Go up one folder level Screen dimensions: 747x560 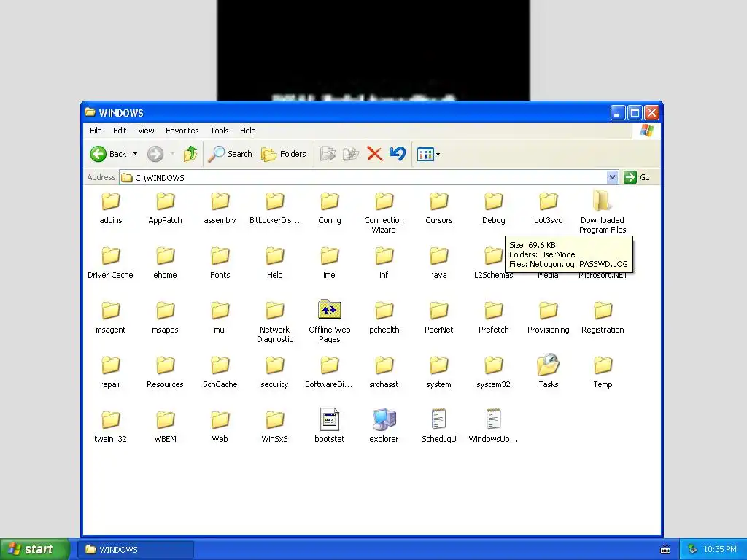pos(190,154)
